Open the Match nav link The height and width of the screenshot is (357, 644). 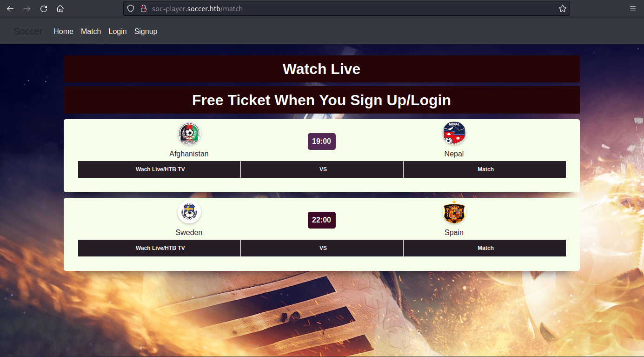point(91,31)
